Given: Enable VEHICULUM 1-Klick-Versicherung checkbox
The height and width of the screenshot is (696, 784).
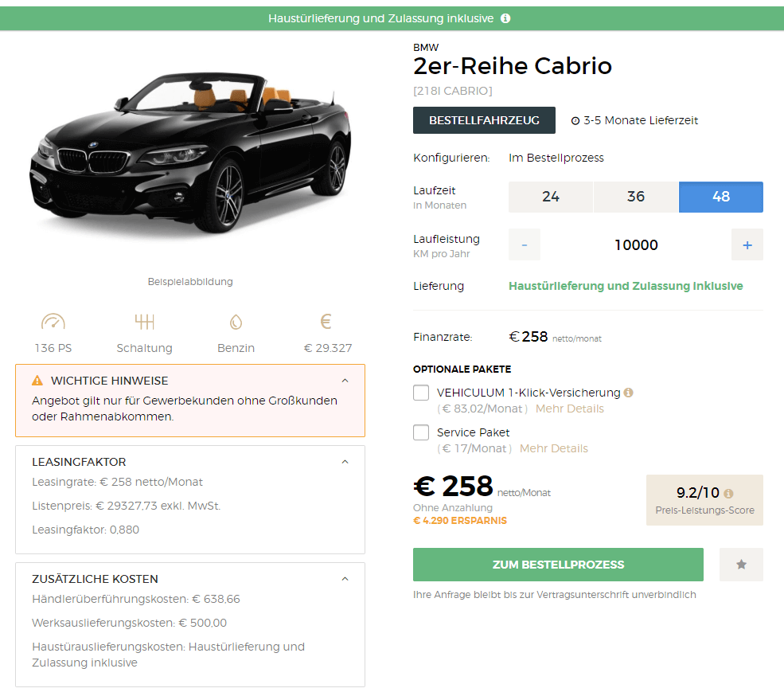Looking at the screenshot, I should [x=421, y=393].
